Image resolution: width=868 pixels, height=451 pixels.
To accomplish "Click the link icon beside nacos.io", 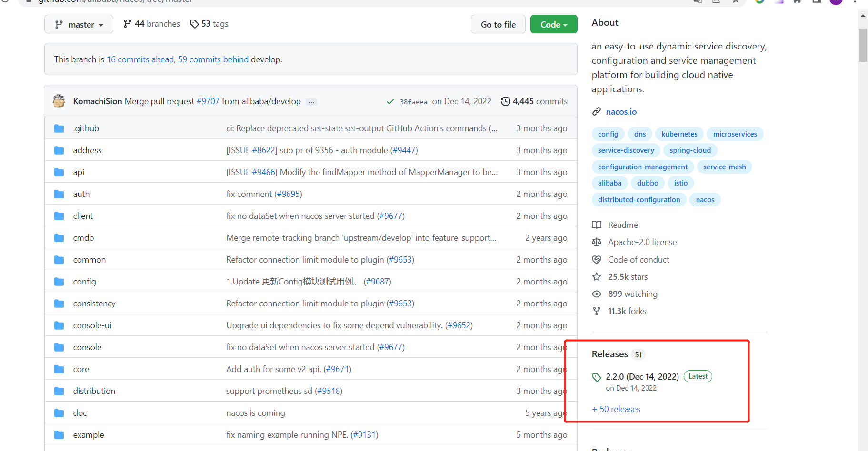I will 597,112.
